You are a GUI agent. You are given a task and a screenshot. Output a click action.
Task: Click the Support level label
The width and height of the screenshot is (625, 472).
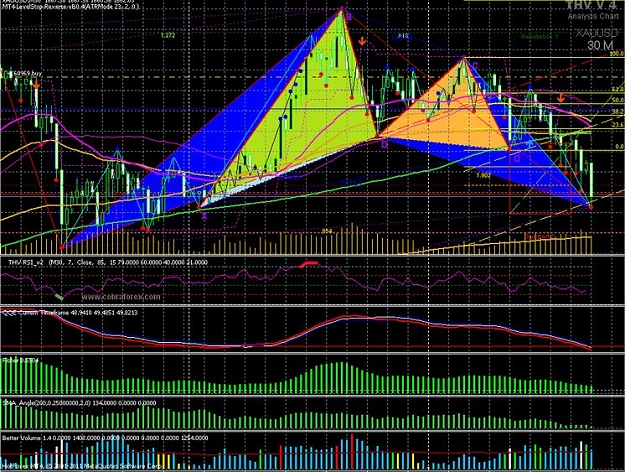coord(540,236)
